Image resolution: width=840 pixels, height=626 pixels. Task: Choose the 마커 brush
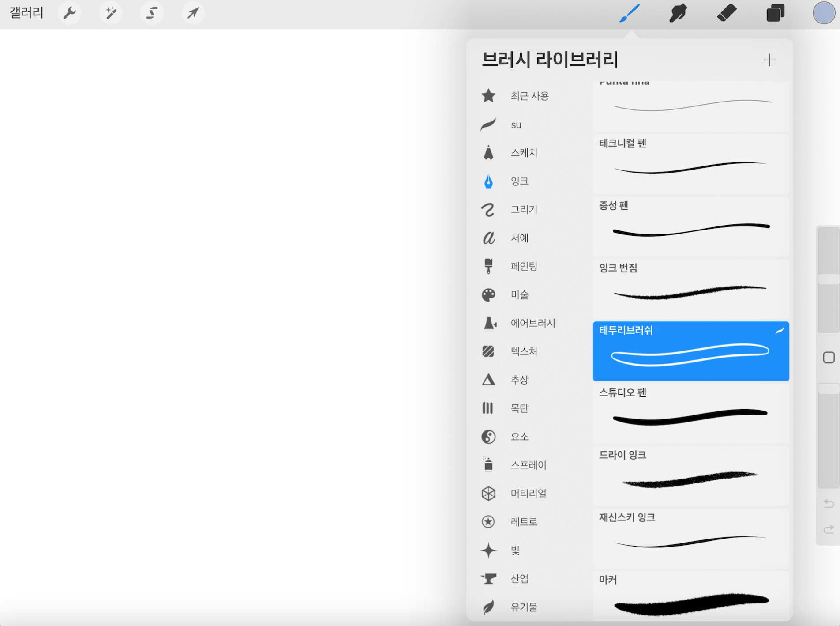click(691, 596)
